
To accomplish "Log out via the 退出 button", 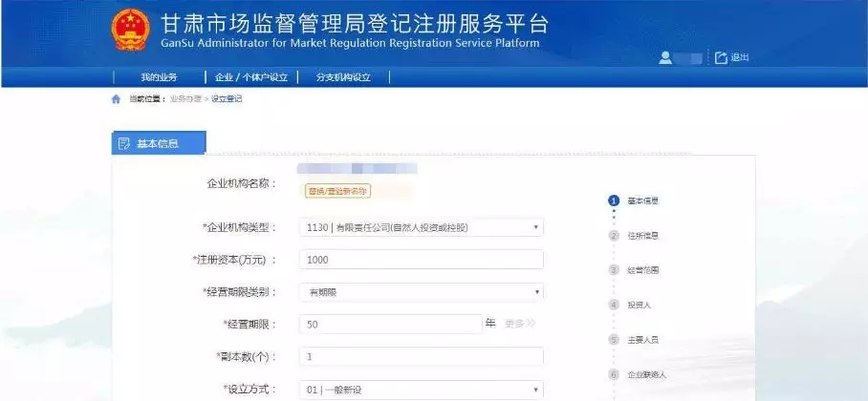I will [732, 57].
